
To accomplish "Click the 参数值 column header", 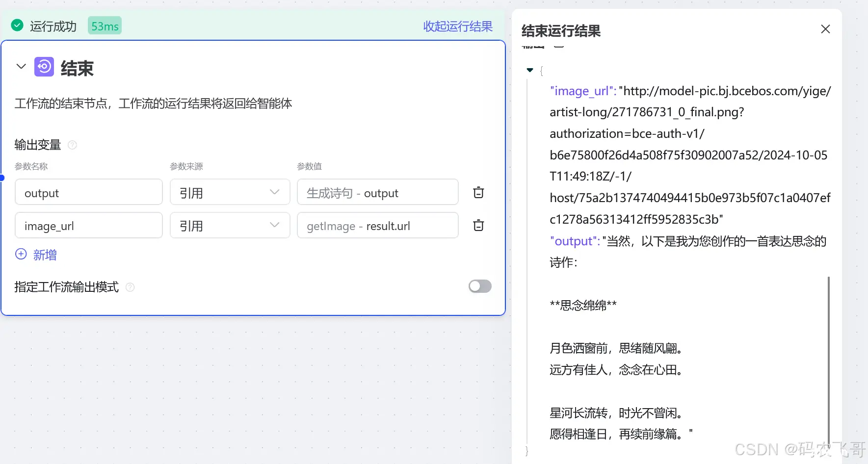I will click(309, 166).
